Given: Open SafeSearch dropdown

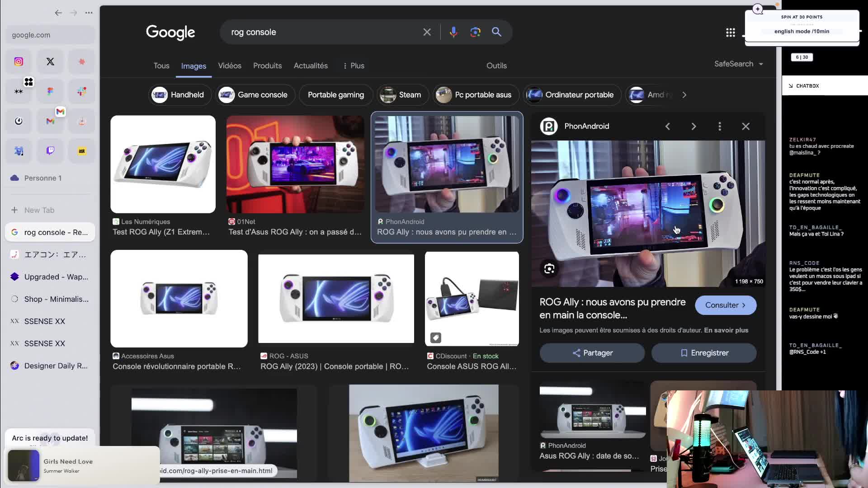Looking at the screenshot, I should [739, 64].
